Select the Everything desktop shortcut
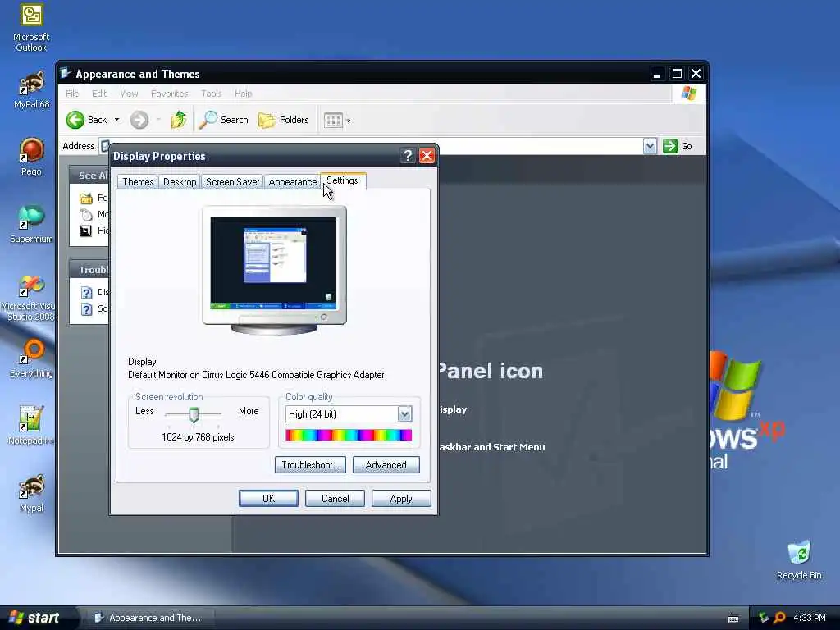840x630 pixels. pyautogui.click(x=31, y=358)
